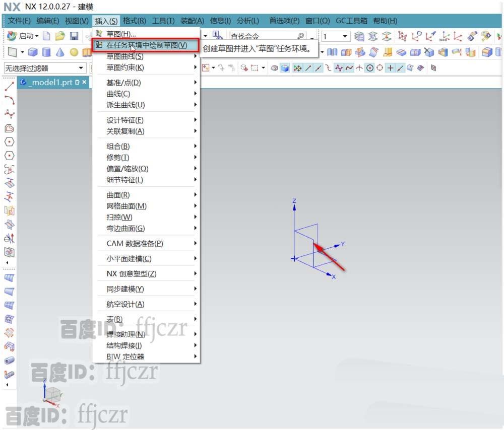This screenshot has width=504, height=430.
Task: Select the Cone primitive tool
Action: coord(60,51)
